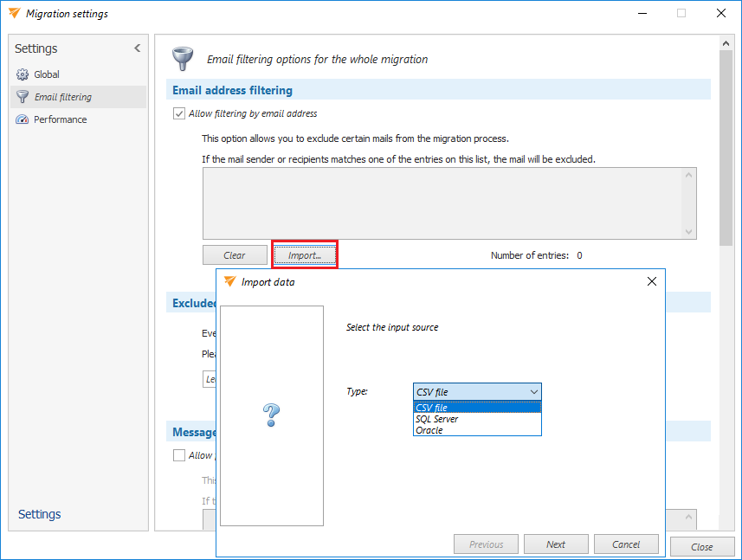Collapse the Settings sidebar with chevron
This screenshot has width=742, height=560.
click(137, 48)
